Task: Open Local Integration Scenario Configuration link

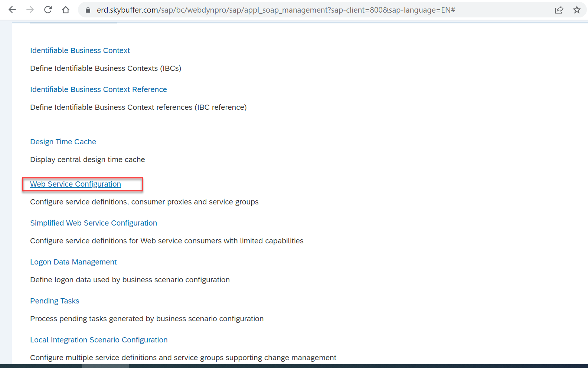Action: [x=99, y=340]
